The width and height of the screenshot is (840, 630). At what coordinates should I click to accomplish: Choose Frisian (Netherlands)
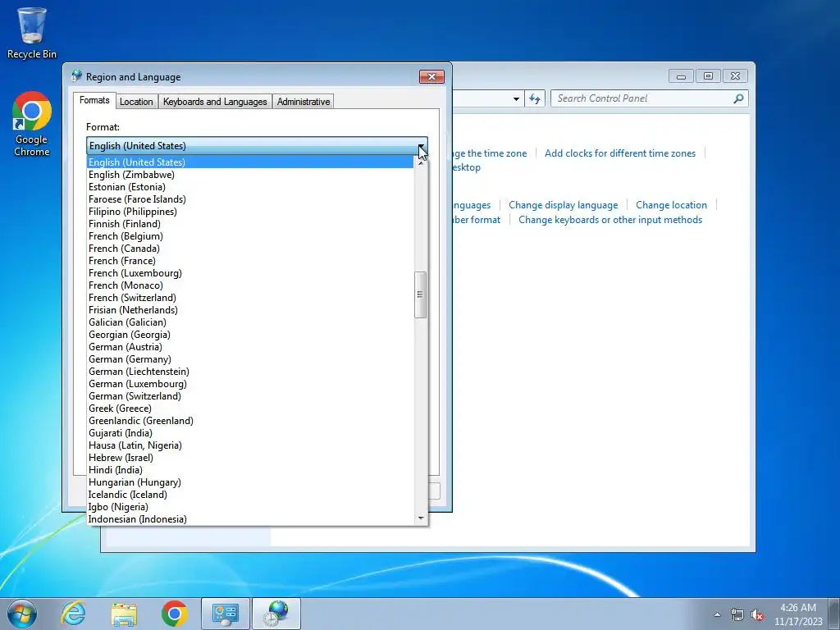250,310
